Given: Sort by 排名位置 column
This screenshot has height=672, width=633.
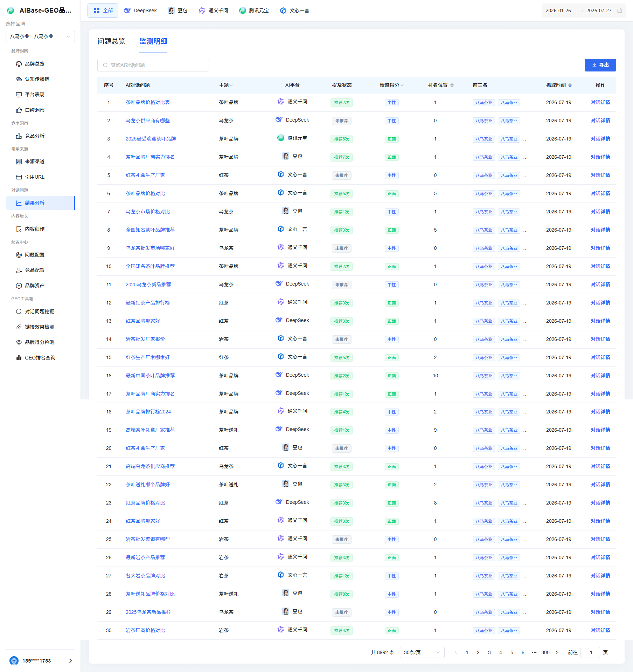Looking at the screenshot, I should click(452, 85).
